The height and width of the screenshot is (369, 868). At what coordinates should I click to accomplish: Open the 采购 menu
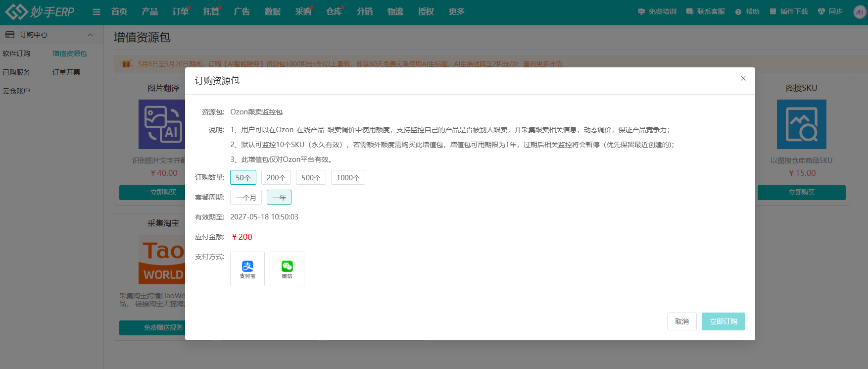pos(303,11)
